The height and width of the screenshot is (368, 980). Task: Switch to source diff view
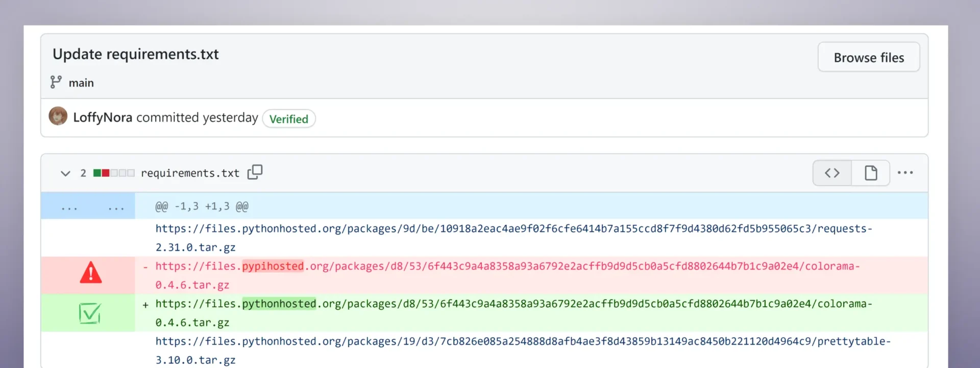pos(832,173)
